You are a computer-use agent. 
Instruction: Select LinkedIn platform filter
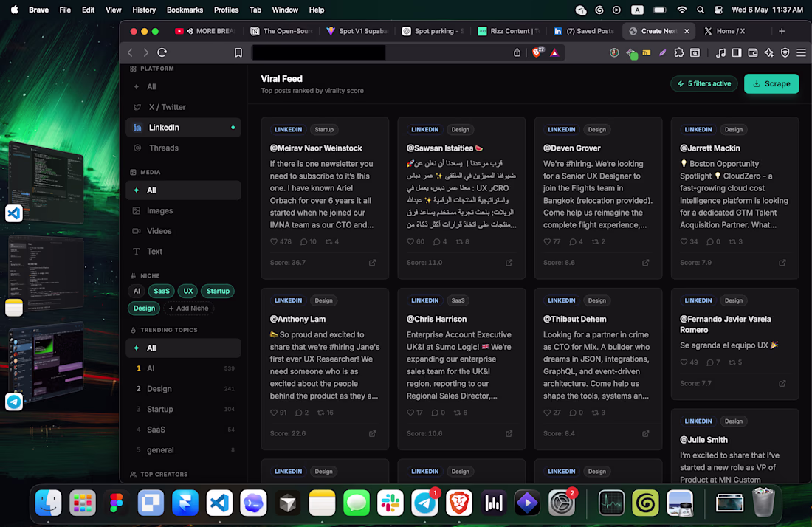[x=183, y=128]
